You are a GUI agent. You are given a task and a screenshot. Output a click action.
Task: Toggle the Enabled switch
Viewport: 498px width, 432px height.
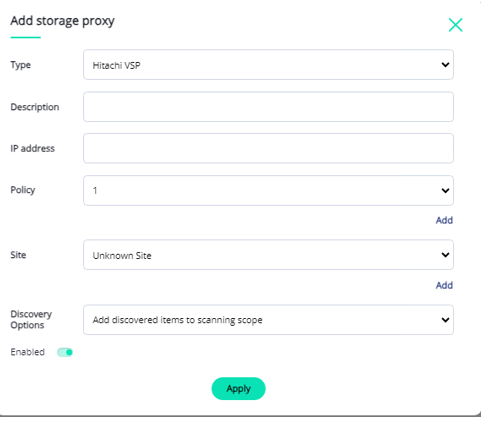[65, 352]
